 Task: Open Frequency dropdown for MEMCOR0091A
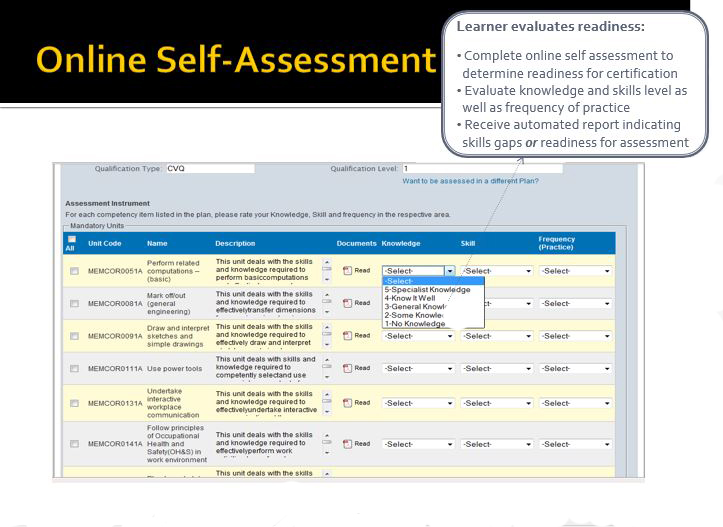point(575,336)
